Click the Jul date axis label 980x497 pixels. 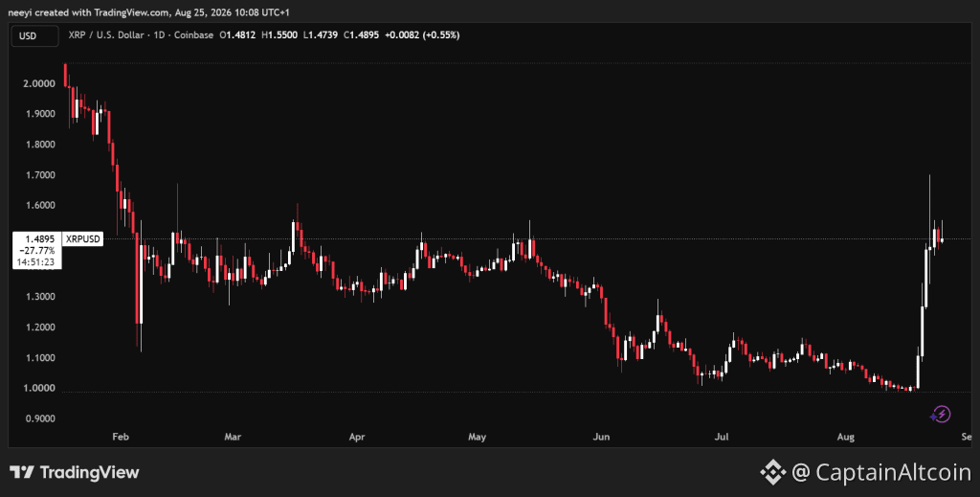click(722, 437)
